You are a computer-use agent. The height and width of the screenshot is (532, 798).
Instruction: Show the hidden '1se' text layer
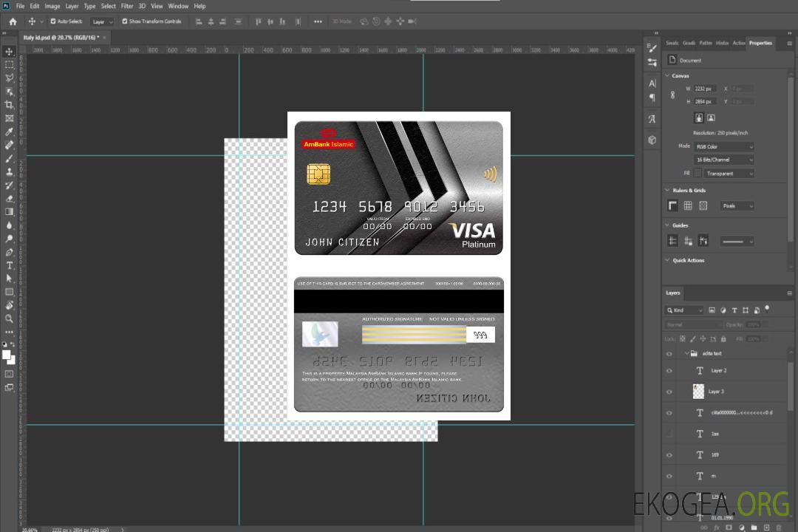669,434
